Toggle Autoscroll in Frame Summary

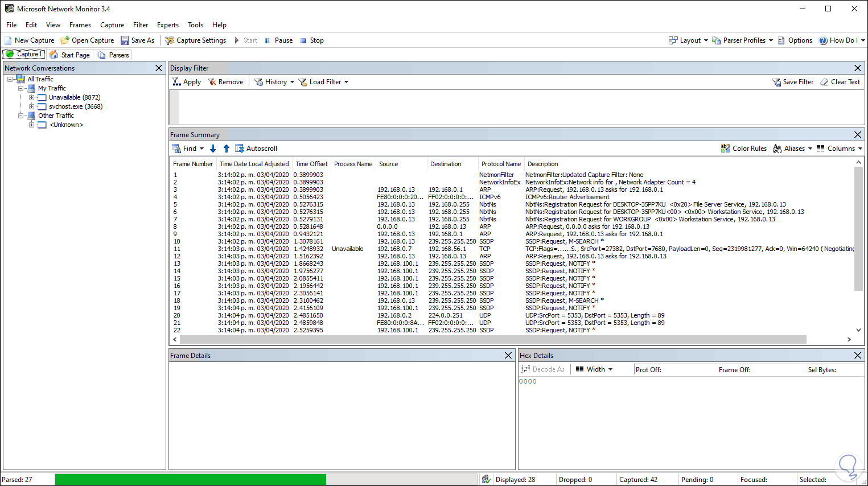256,149
